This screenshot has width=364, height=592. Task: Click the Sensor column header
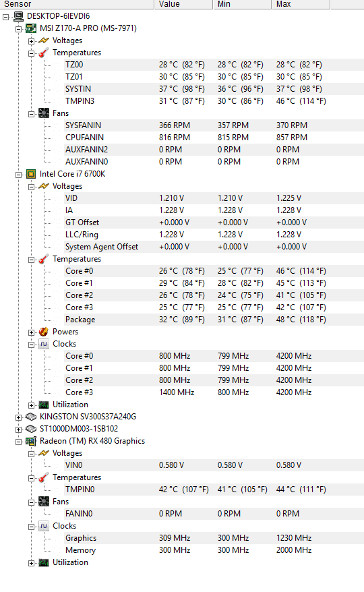[77, 4]
